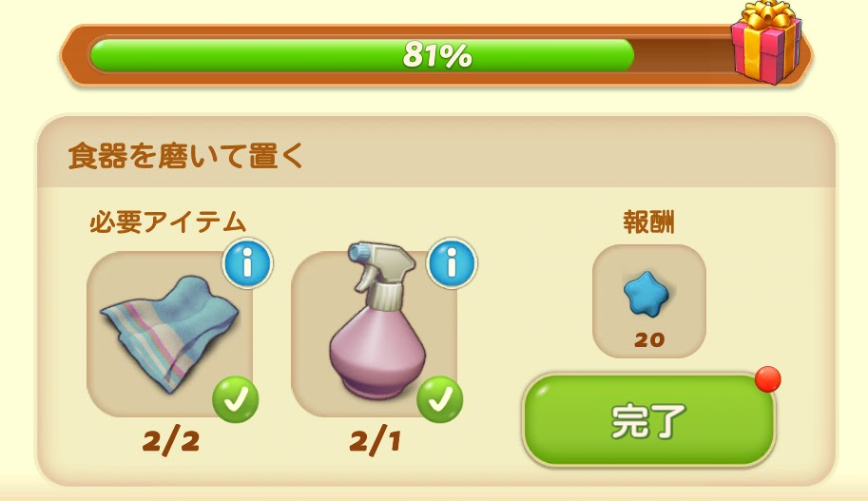868x501 pixels.
Task: Select the blue striped cloth item
Action: pos(169,334)
